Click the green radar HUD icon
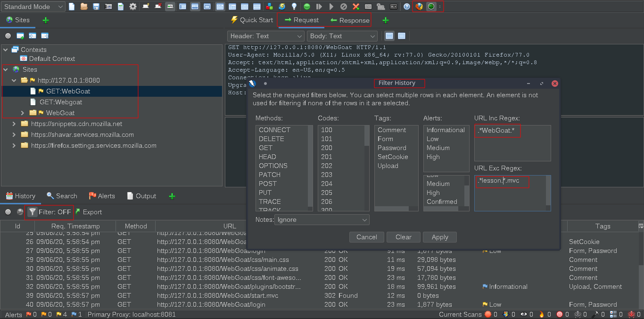Screen dimensions: 644x319 tap(431, 7)
